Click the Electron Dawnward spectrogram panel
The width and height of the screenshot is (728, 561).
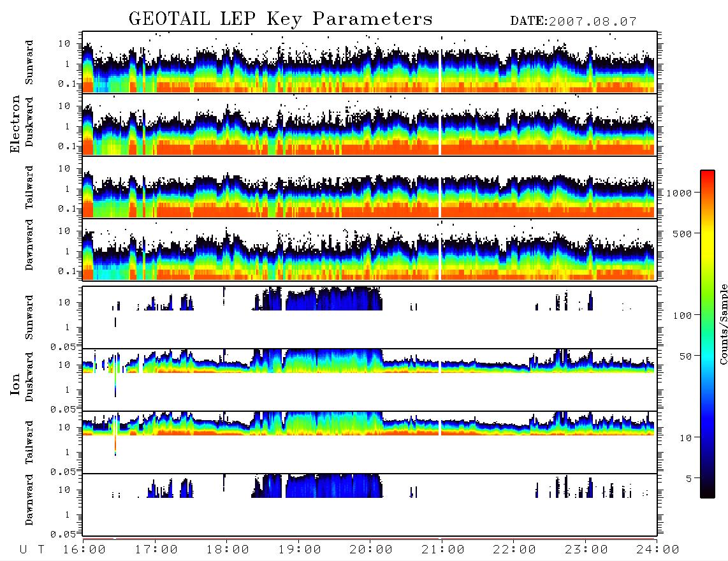click(x=370, y=249)
